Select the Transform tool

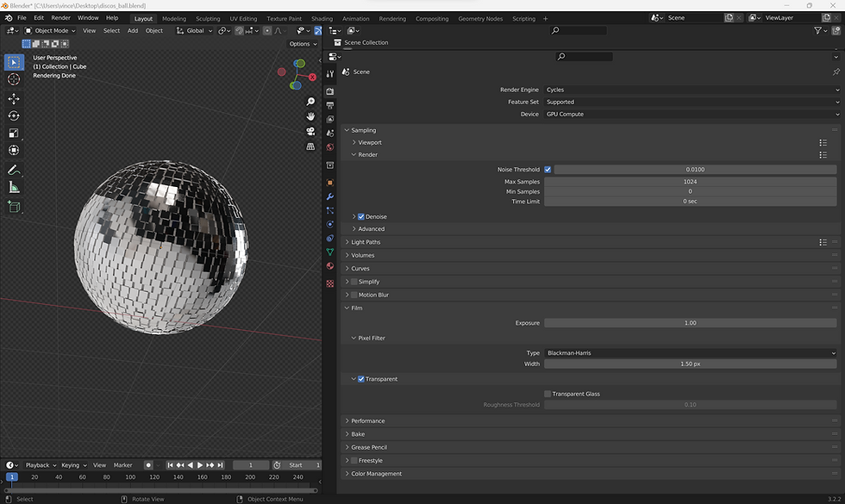point(14,150)
